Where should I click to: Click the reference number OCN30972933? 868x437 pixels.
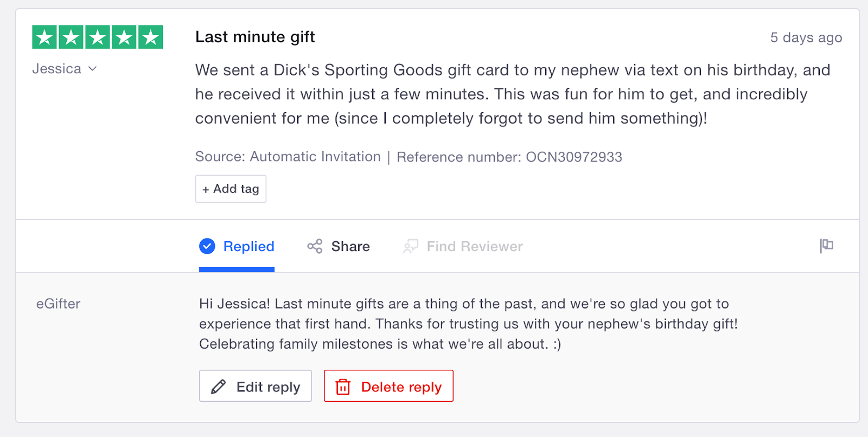[574, 157]
